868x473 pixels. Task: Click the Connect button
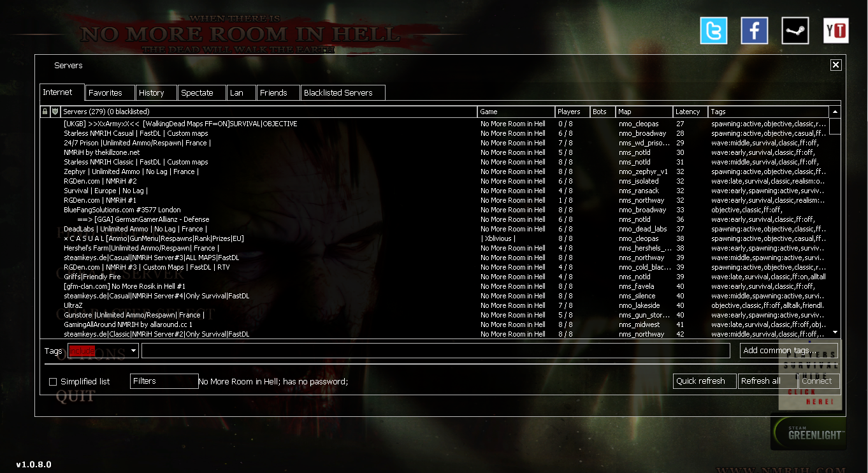tap(819, 381)
